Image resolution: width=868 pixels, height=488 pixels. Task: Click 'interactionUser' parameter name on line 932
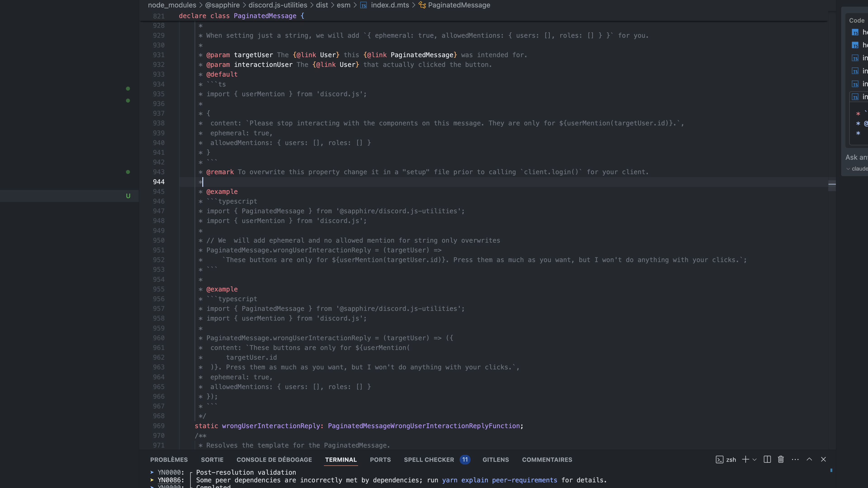click(263, 65)
